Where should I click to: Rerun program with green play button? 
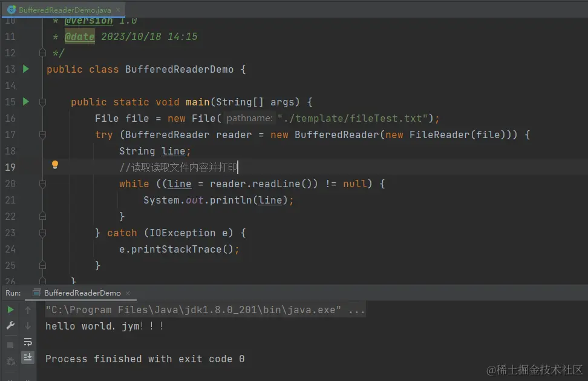coord(10,310)
